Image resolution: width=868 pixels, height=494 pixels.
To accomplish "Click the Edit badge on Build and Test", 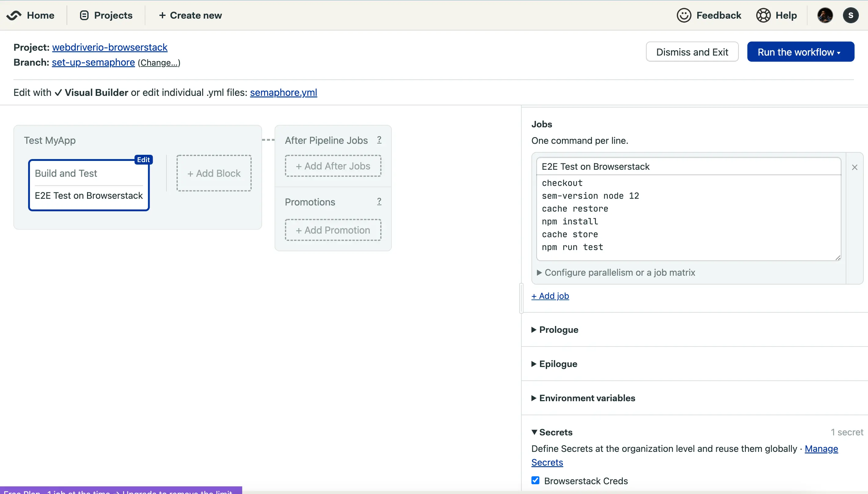I will 143,159.
